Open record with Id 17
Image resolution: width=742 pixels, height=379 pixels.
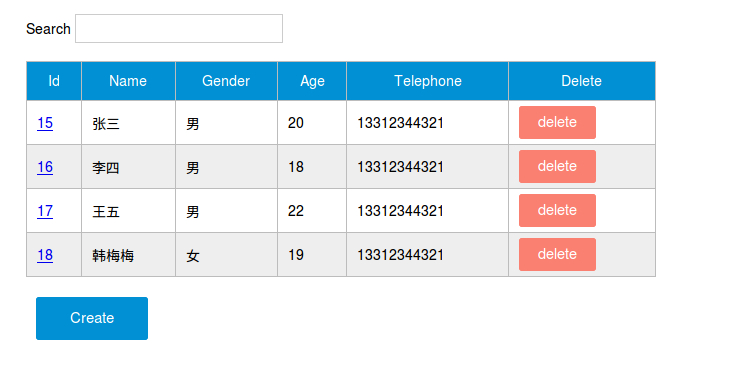point(45,211)
